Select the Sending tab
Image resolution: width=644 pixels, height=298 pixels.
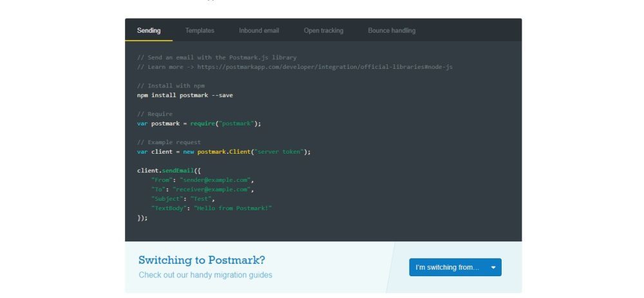pos(149,30)
